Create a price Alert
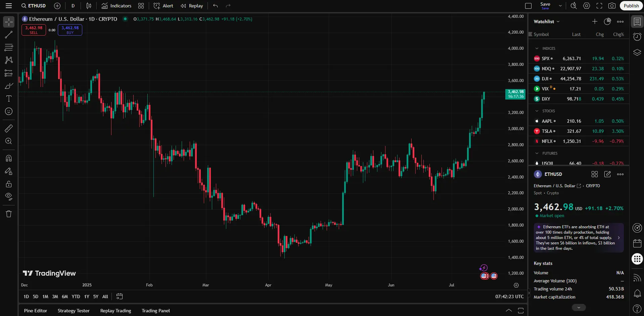Image resolution: width=644 pixels, height=316 pixels. coord(164,6)
